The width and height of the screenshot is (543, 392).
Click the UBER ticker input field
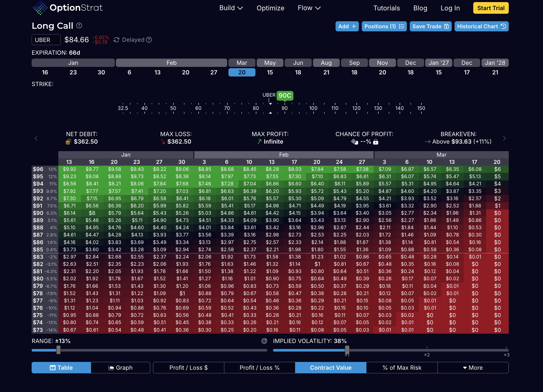coord(46,40)
